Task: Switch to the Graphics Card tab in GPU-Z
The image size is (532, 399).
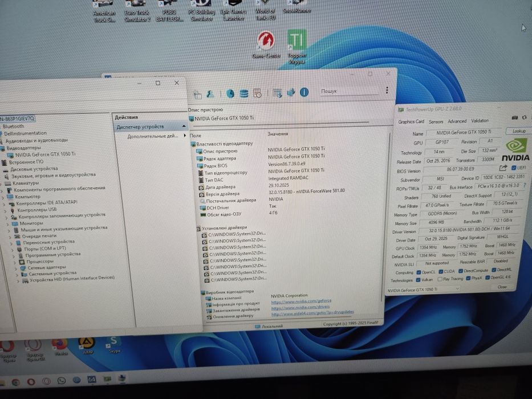Action: tap(411, 121)
